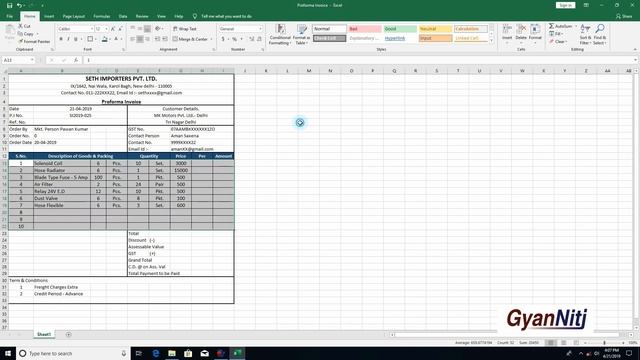Image resolution: width=640 pixels, height=360 pixels.
Task: Click the Insert cells icon
Action: tap(507, 29)
